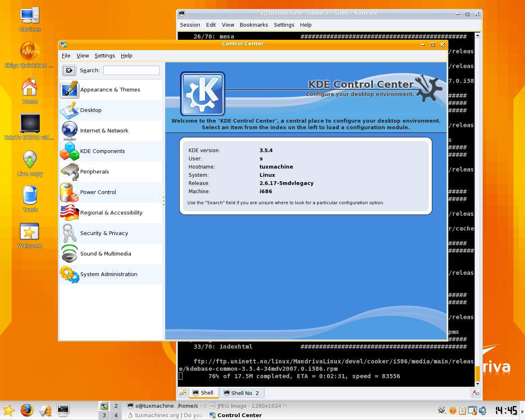The height and width of the screenshot is (420, 525).
Task: Click the 14:45 panel clock
Action: click(x=506, y=411)
